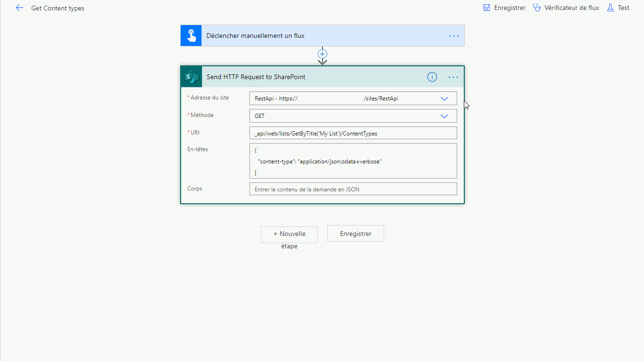Click the Enregistrer text in top bar
This screenshot has height=361, width=644.
(x=510, y=8)
